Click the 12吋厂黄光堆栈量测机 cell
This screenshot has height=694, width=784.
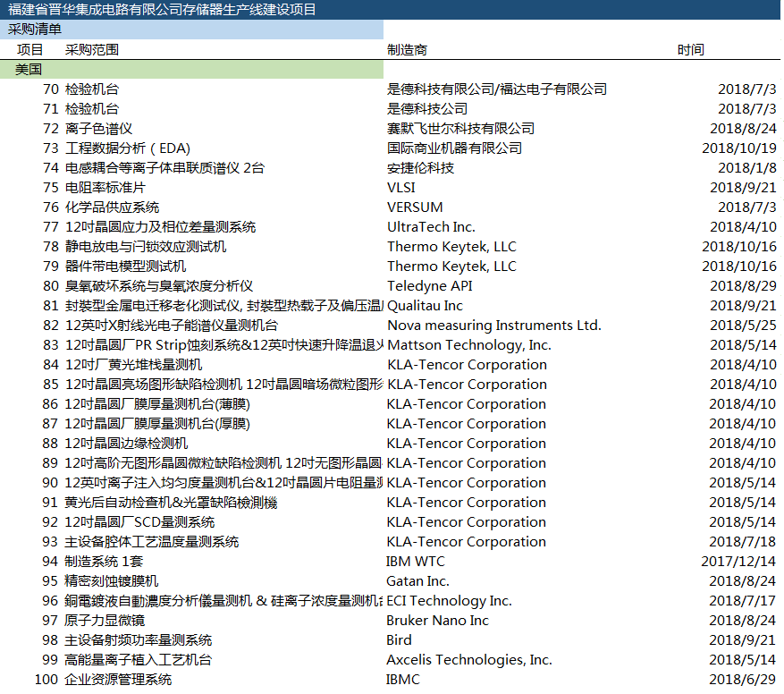[x=133, y=365]
